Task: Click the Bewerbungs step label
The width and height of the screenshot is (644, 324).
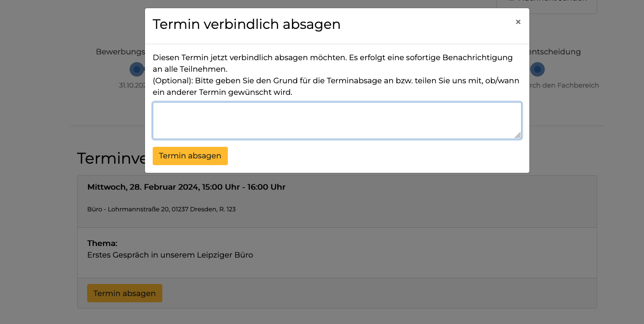Action: tap(120, 52)
